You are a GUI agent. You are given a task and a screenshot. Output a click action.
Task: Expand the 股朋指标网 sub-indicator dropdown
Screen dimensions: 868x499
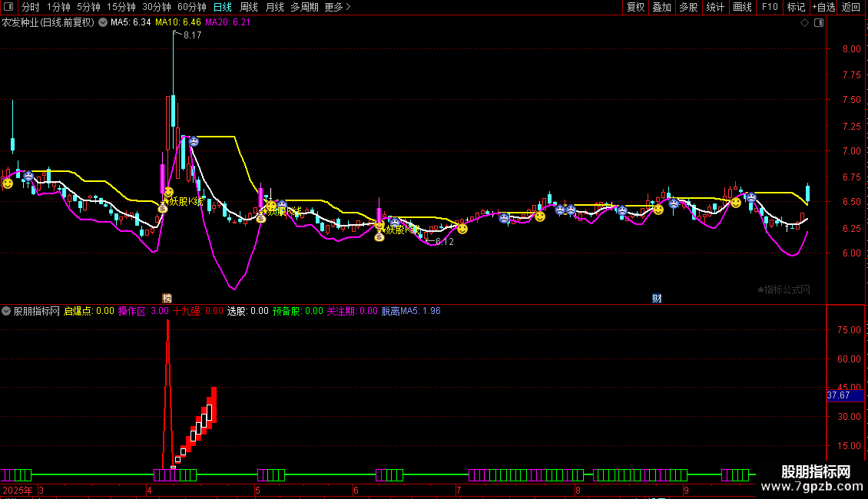(x=7, y=312)
